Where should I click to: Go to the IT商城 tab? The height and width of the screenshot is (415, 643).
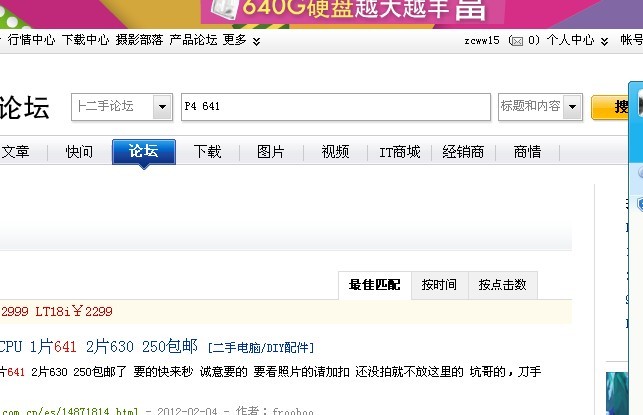pyautogui.click(x=399, y=152)
